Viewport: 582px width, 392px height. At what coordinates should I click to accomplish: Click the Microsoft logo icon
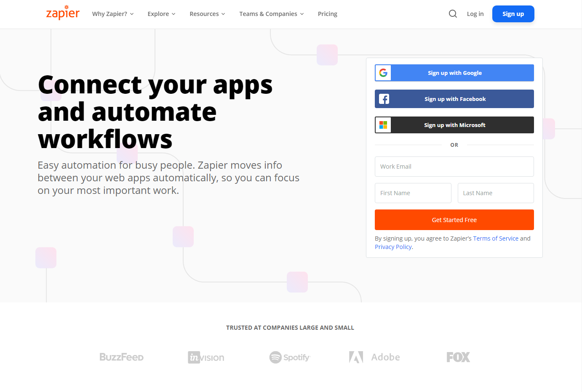(x=383, y=125)
